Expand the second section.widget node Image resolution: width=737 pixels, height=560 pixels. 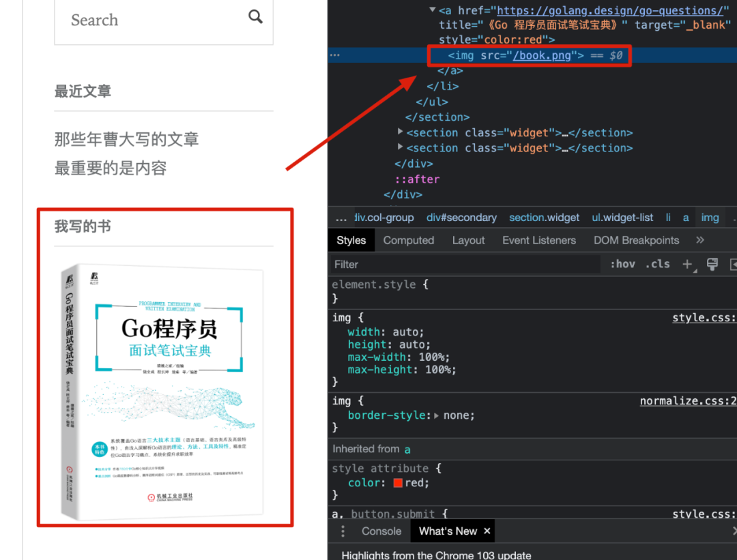[400, 147]
